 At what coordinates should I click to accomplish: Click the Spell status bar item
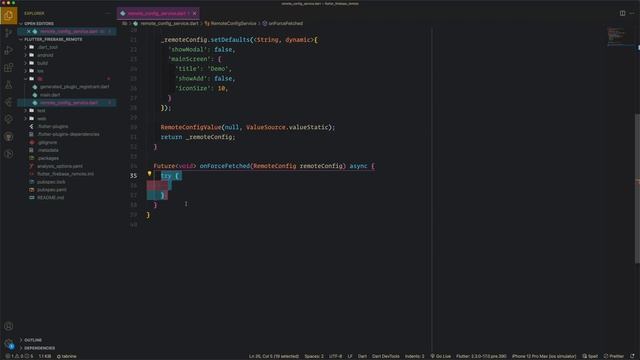pos(590,356)
